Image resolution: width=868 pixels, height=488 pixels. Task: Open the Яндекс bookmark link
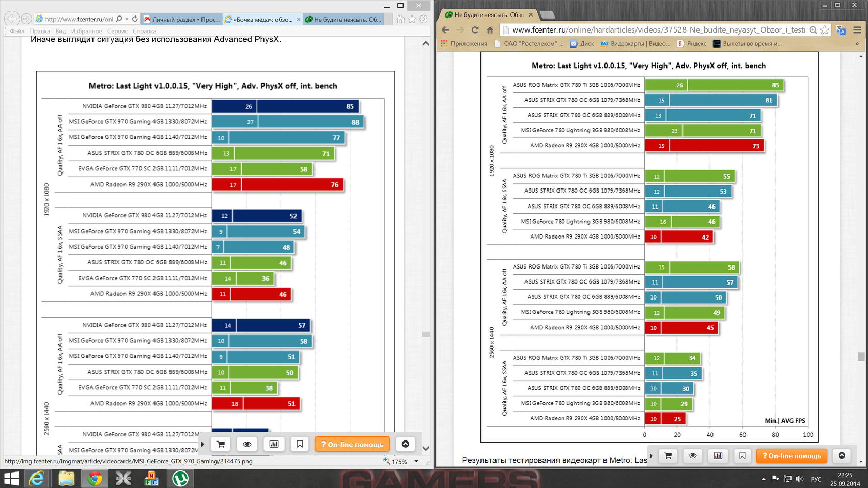(x=692, y=44)
